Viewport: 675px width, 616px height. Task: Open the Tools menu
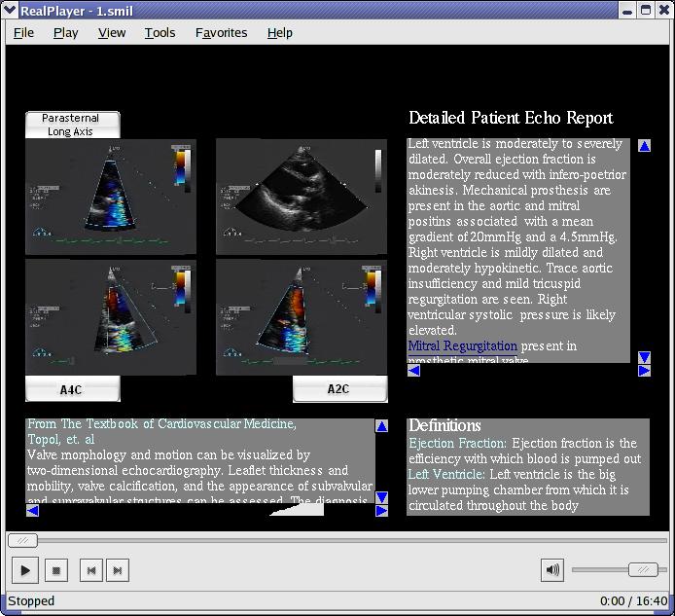tap(160, 33)
